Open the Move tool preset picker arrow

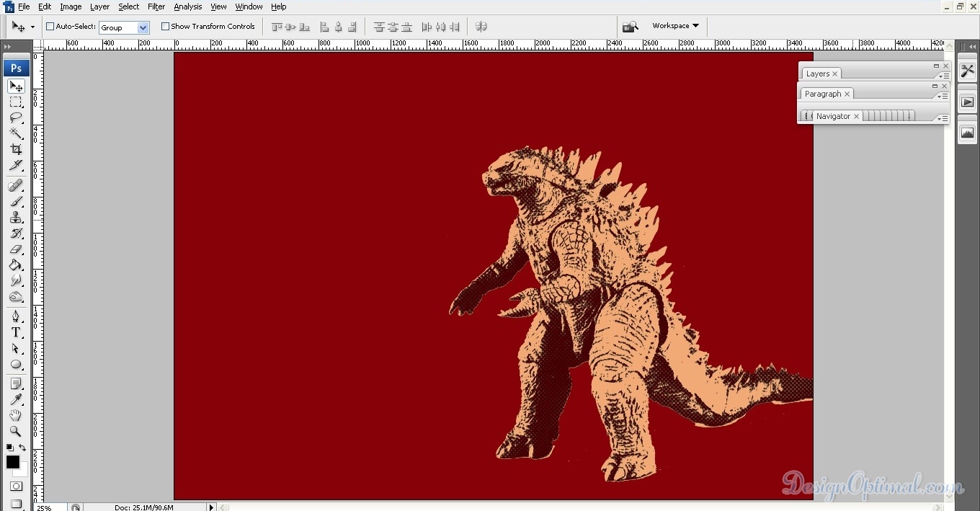point(32,27)
